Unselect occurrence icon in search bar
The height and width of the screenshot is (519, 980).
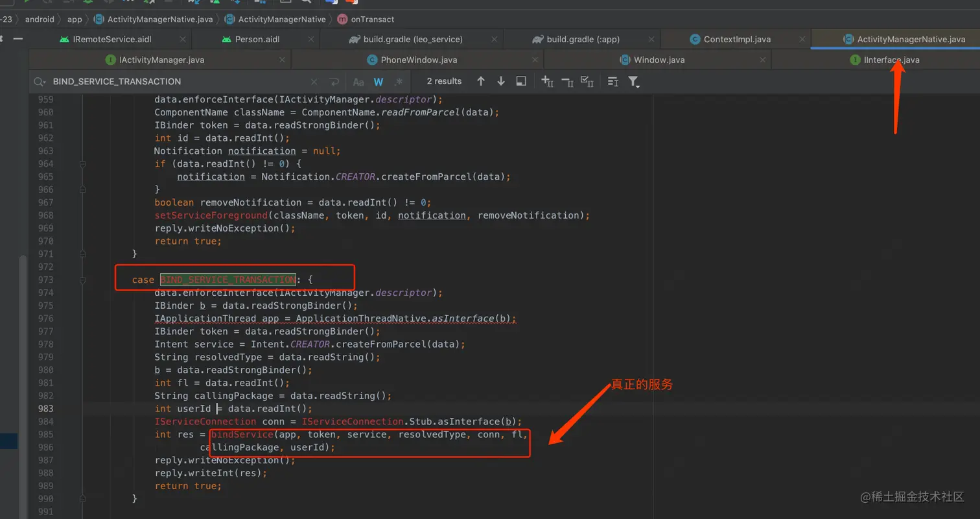point(567,81)
